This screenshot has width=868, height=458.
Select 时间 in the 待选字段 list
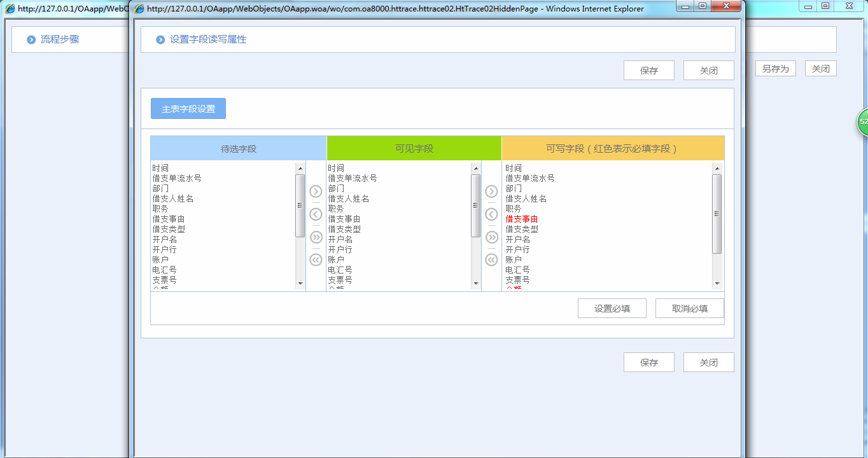point(159,167)
